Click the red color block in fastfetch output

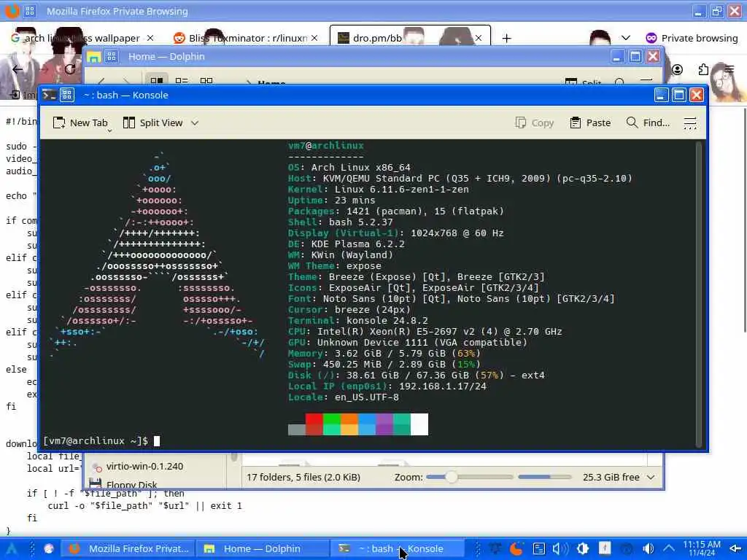coord(314,424)
